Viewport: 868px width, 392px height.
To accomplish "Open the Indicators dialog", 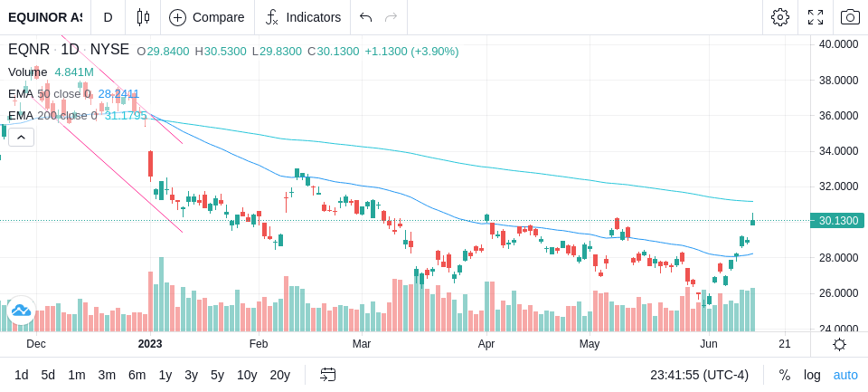I will point(303,17).
